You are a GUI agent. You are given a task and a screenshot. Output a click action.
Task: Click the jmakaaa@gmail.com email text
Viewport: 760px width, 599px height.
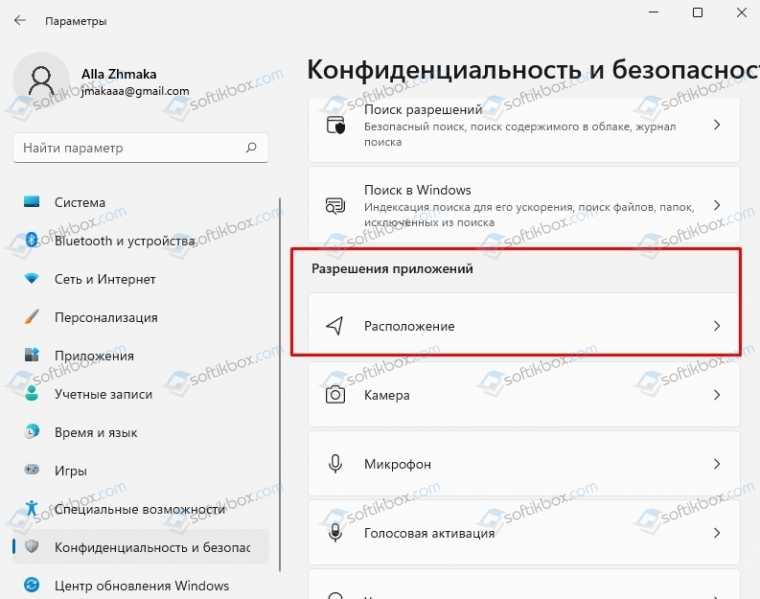(x=135, y=91)
